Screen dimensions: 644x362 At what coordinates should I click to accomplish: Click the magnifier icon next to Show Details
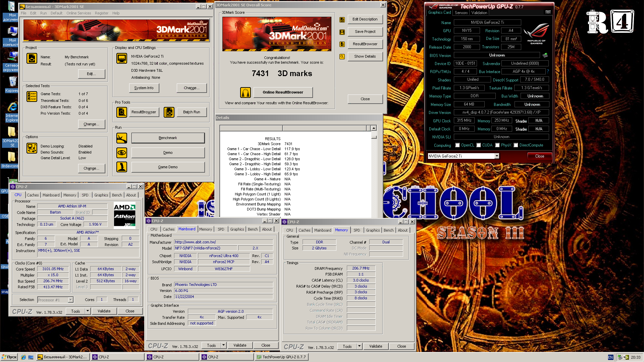[342, 57]
